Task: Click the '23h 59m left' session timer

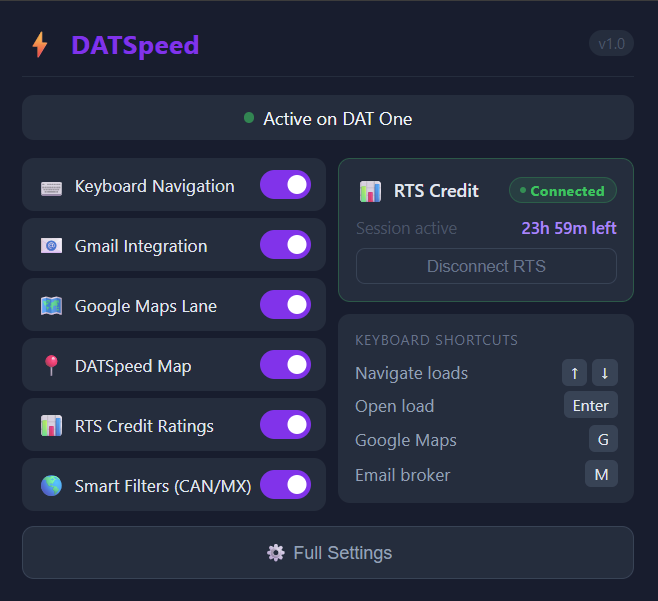Action: 569,228
